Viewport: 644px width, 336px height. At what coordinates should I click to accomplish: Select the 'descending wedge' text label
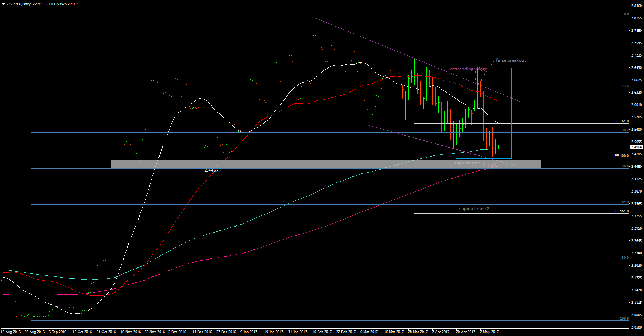[x=468, y=69]
